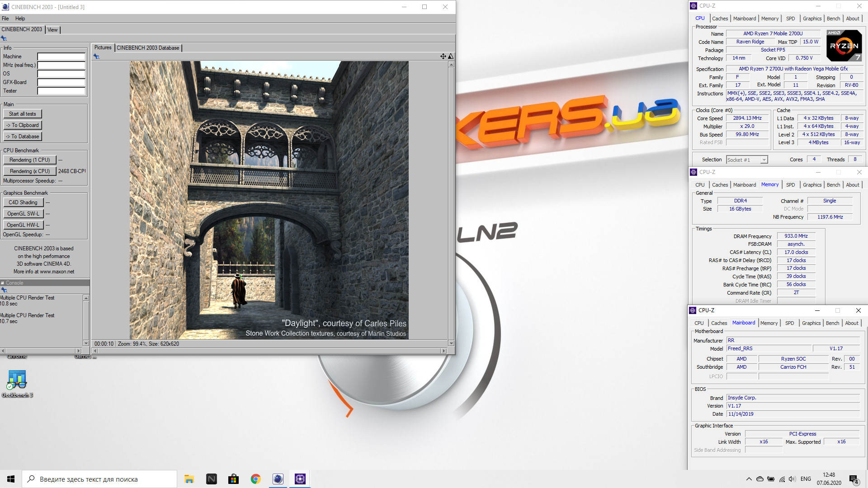Click Start all tests button

point(23,114)
